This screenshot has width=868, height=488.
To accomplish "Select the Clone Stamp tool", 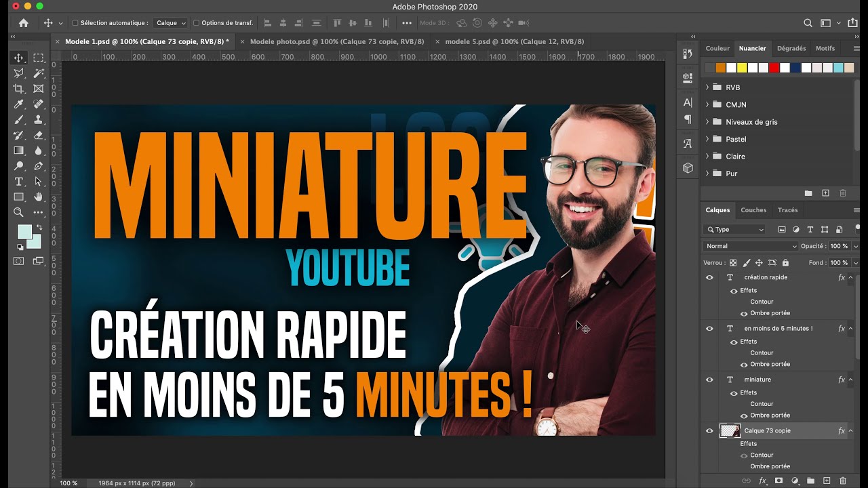I will pos(39,119).
